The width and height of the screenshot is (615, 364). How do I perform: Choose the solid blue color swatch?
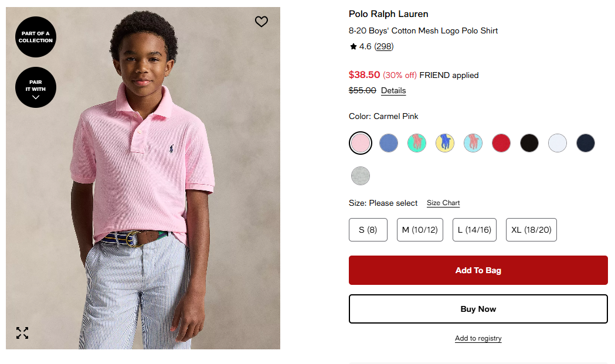tap(389, 143)
